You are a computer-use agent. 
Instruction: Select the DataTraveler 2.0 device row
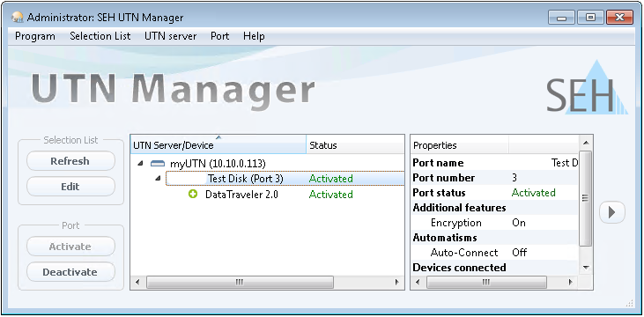coord(267,195)
